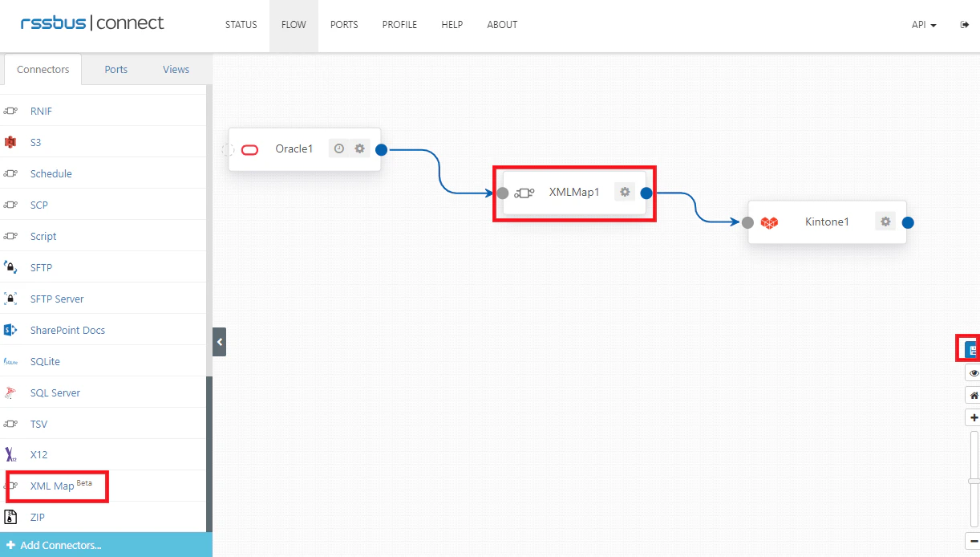
Task: Collapse the connectors sidebar panel
Action: (219, 342)
